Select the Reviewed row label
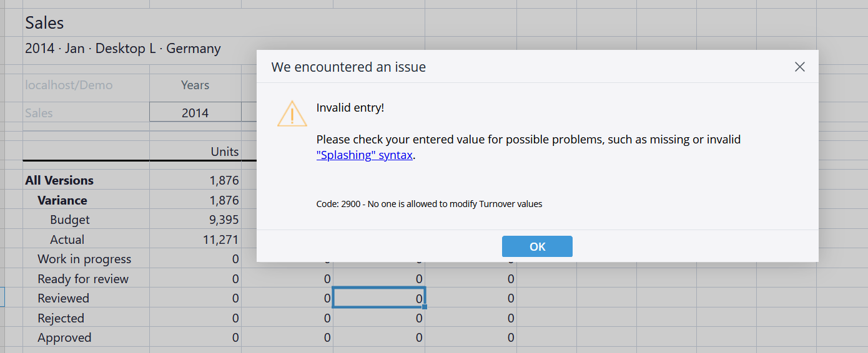This screenshot has height=353, width=868. [x=63, y=298]
